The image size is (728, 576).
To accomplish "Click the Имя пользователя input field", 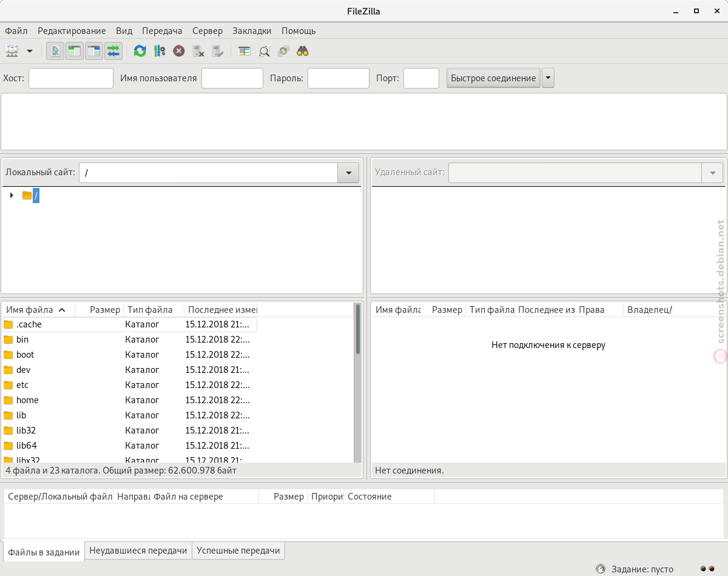I will [232, 78].
